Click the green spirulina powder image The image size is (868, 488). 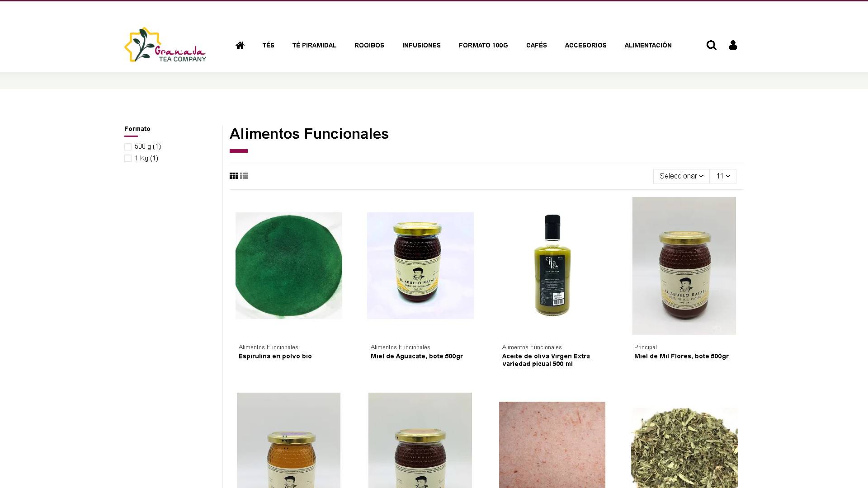[x=289, y=266]
